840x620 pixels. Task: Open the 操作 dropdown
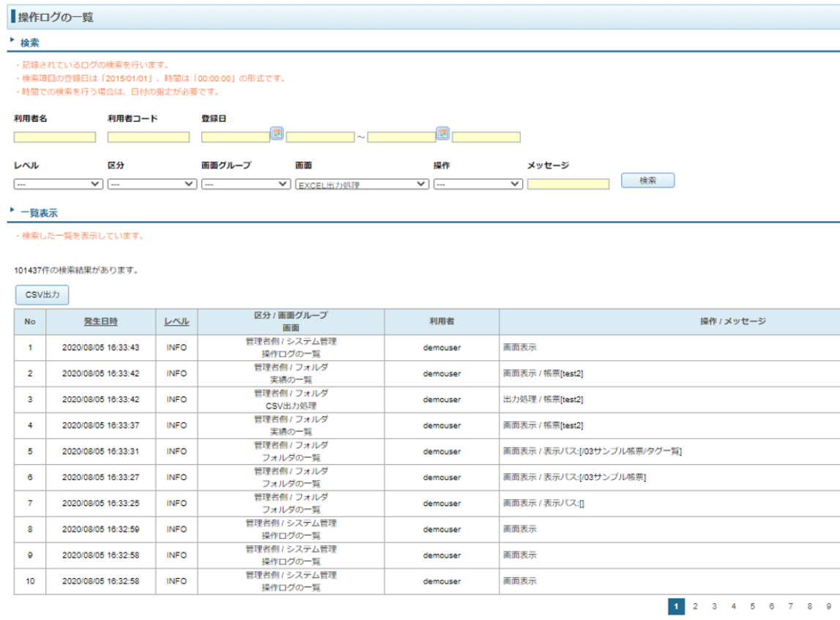477,184
